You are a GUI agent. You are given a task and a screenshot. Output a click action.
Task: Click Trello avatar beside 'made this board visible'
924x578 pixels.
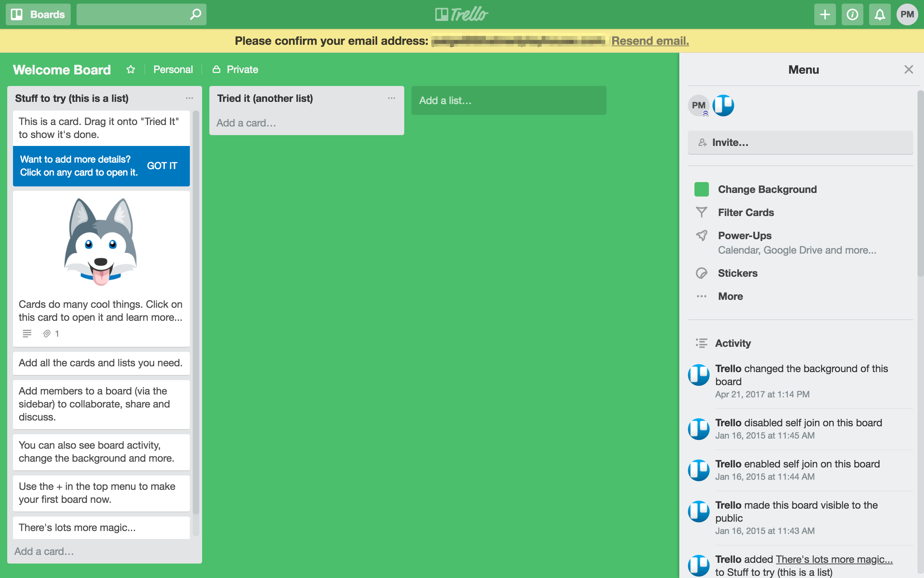pyautogui.click(x=699, y=512)
